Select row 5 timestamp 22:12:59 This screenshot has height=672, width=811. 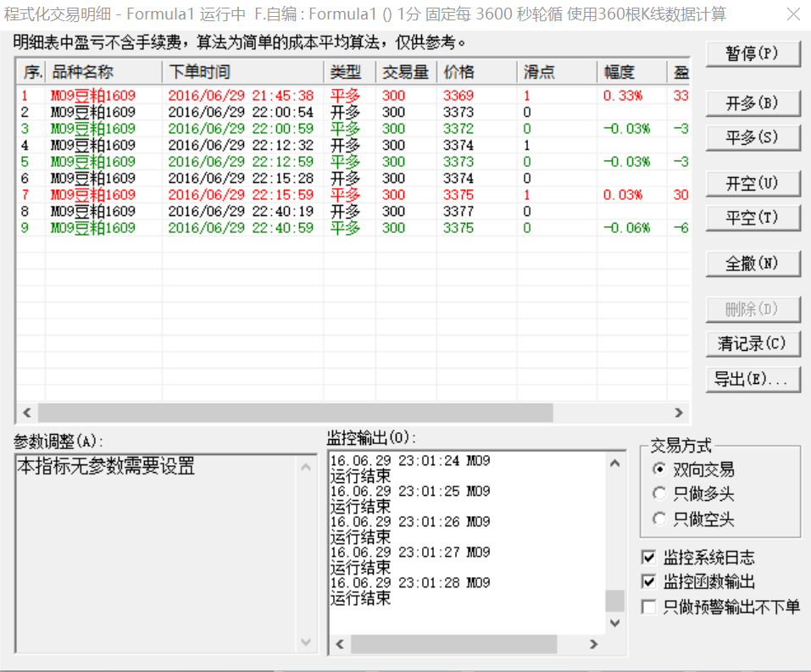(x=241, y=162)
